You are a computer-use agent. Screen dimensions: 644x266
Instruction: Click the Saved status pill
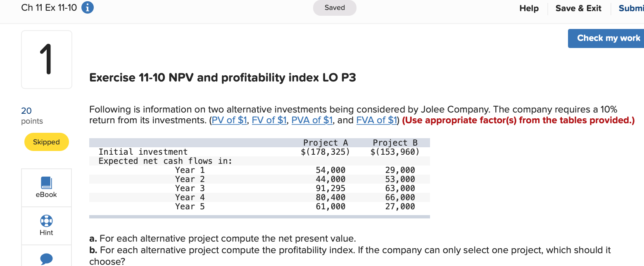[x=335, y=8]
